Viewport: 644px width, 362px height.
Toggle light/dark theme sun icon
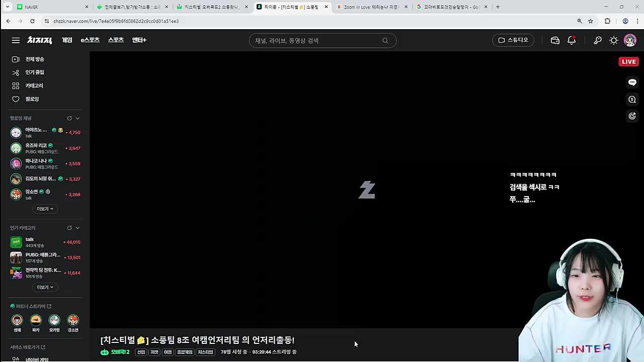(614, 40)
